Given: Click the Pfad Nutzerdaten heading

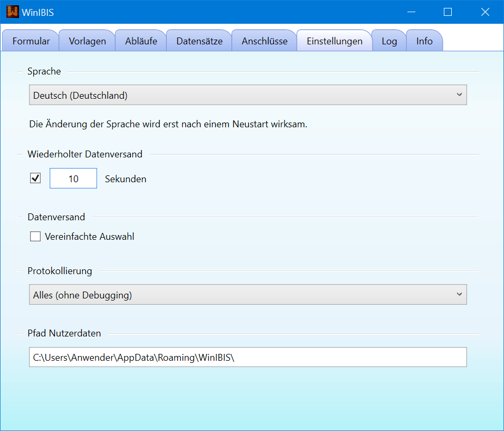Looking at the screenshot, I should (64, 333).
